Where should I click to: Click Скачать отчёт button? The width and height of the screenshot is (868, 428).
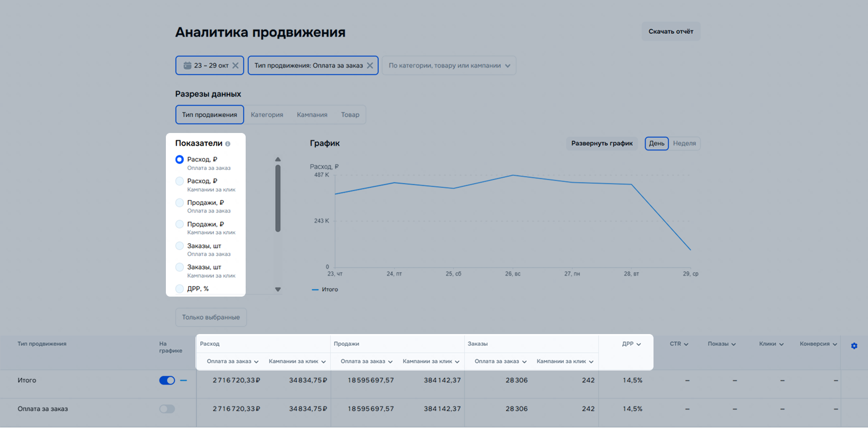tap(670, 32)
